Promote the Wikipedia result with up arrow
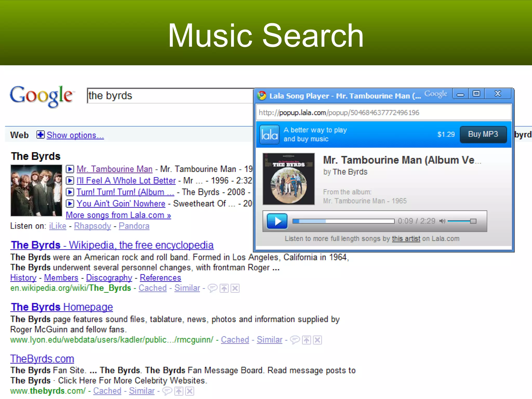This screenshot has height=399, width=532. click(224, 288)
